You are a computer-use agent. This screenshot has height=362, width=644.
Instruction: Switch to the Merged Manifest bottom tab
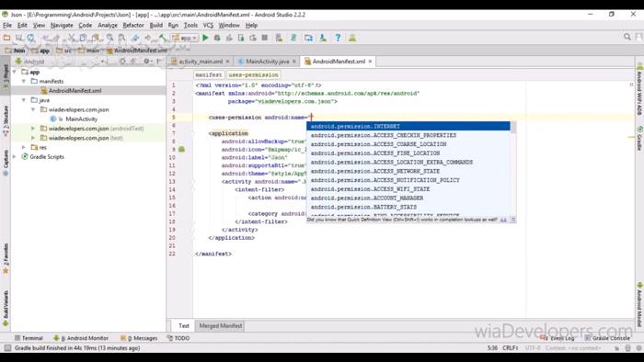(x=221, y=326)
